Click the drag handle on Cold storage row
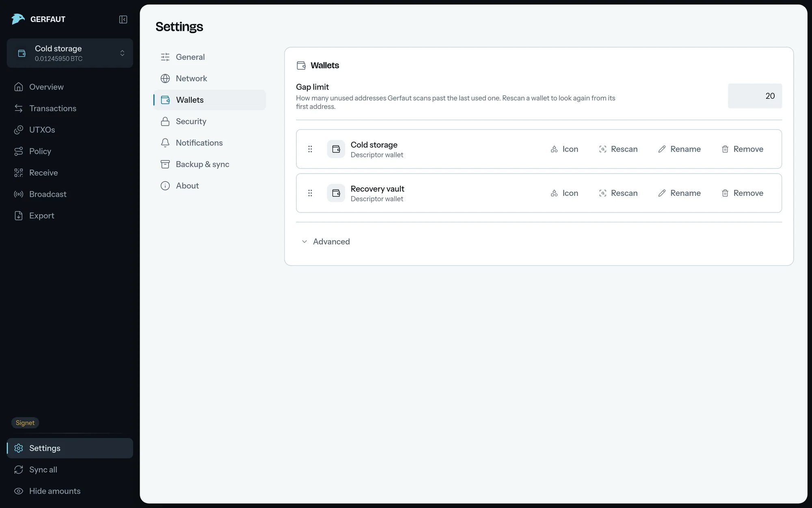The width and height of the screenshot is (812, 508). (310, 149)
